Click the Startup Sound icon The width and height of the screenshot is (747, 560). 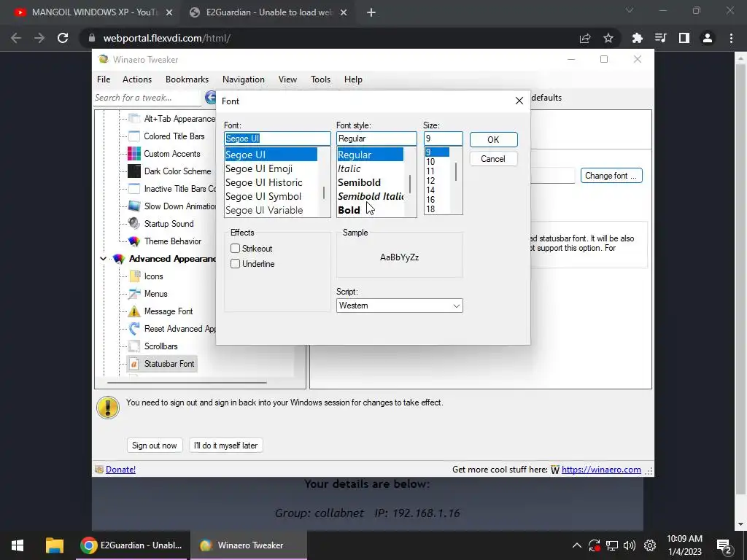point(134,223)
